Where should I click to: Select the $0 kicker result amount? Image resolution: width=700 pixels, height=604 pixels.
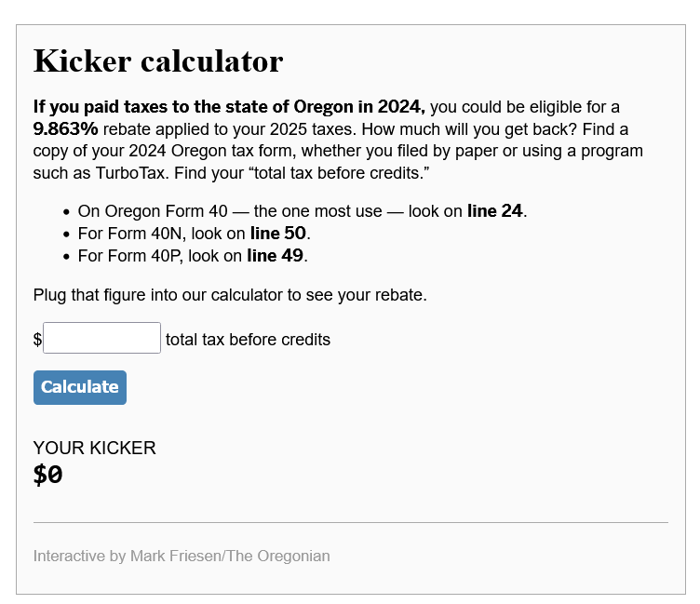pos(48,475)
